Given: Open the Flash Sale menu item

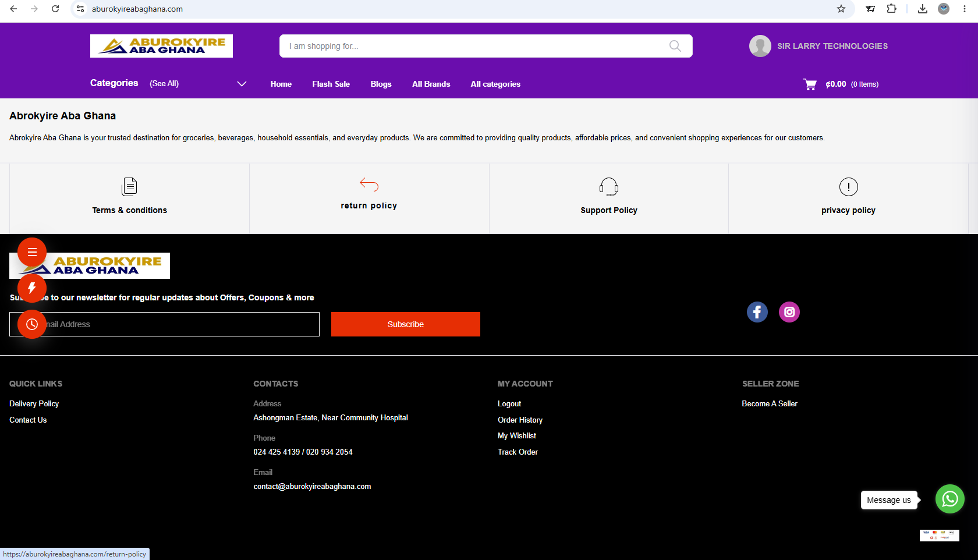Looking at the screenshot, I should tap(331, 84).
